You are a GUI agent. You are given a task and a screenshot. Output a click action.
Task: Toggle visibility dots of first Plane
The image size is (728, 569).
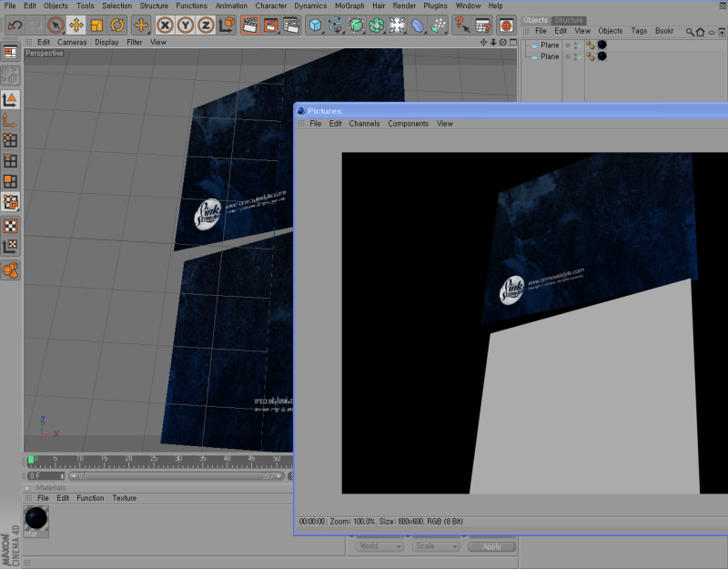576,45
